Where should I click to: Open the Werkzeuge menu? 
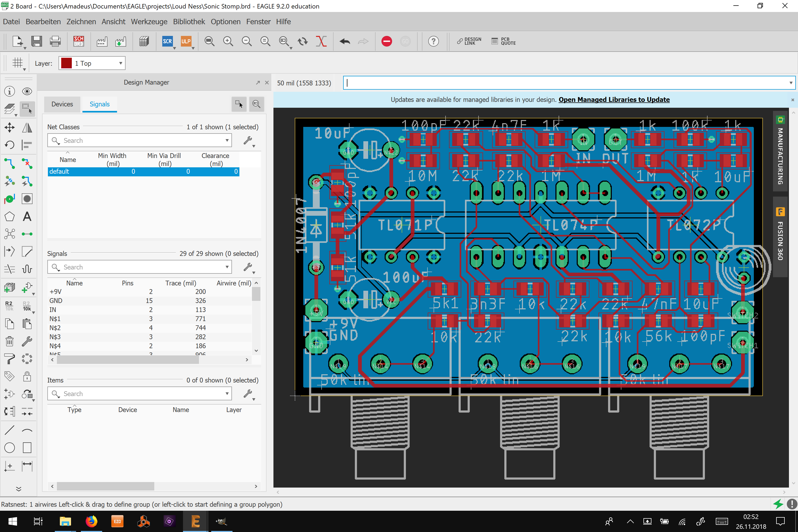pyautogui.click(x=149, y=21)
